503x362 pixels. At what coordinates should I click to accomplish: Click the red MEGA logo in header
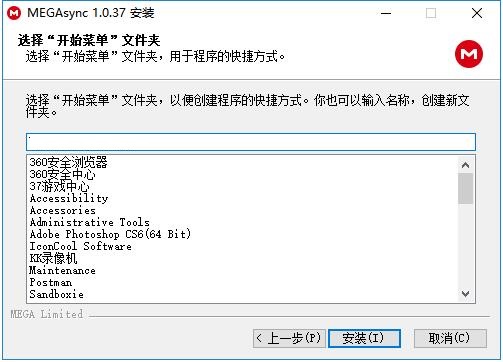point(469,54)
